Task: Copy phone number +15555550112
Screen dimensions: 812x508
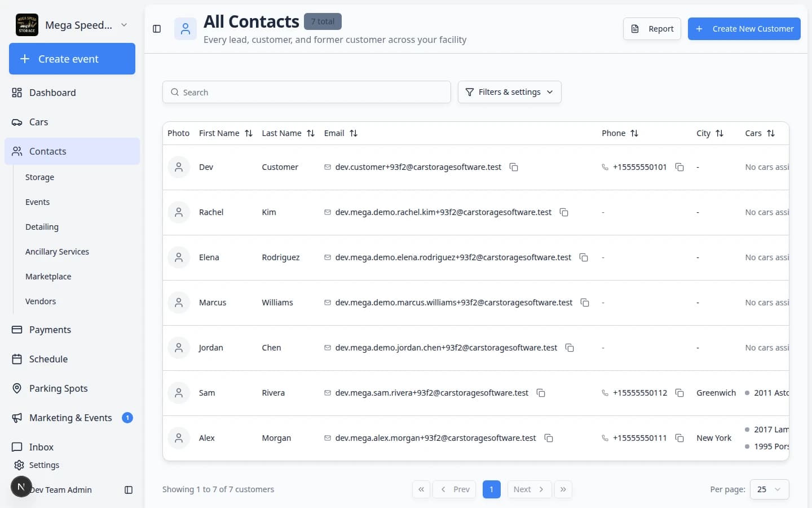Action: (x=679, y=393)
